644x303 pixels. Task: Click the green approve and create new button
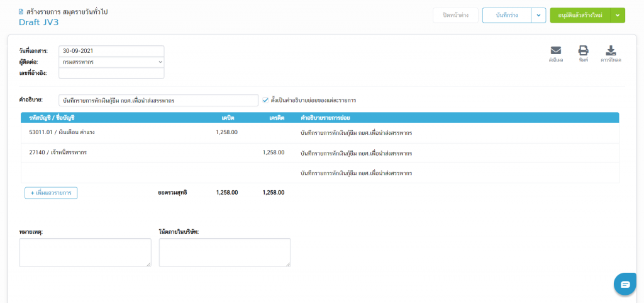click(580, 15)
